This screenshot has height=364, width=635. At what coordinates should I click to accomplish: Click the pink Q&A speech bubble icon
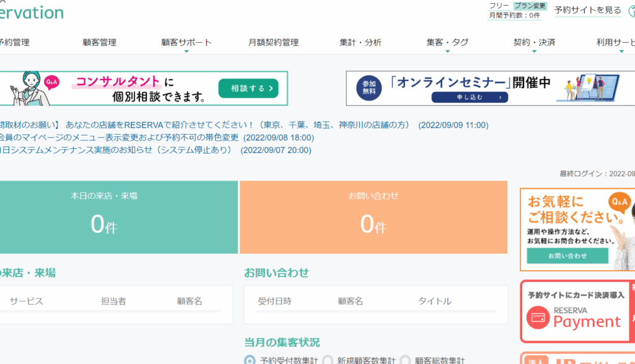tap(51, 81)
